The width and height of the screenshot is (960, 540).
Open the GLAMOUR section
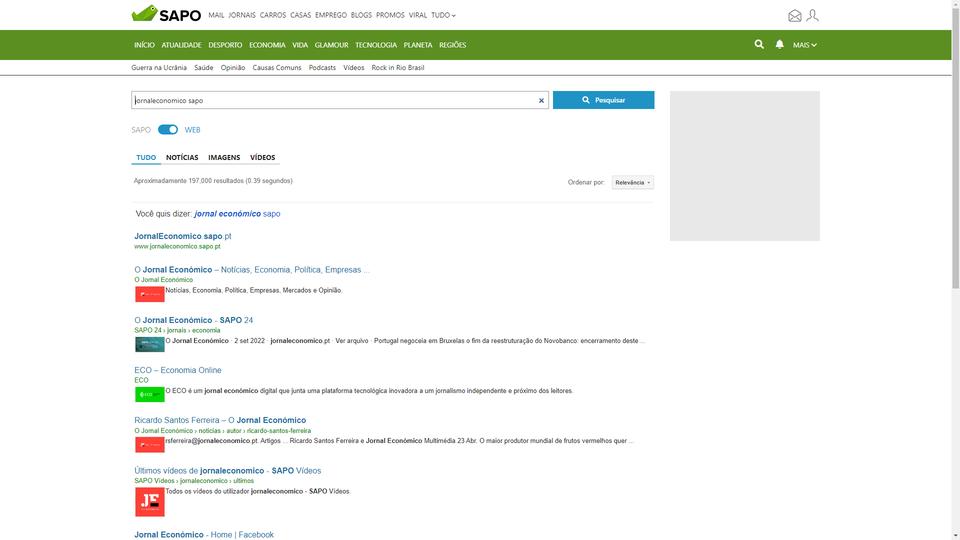331,45
